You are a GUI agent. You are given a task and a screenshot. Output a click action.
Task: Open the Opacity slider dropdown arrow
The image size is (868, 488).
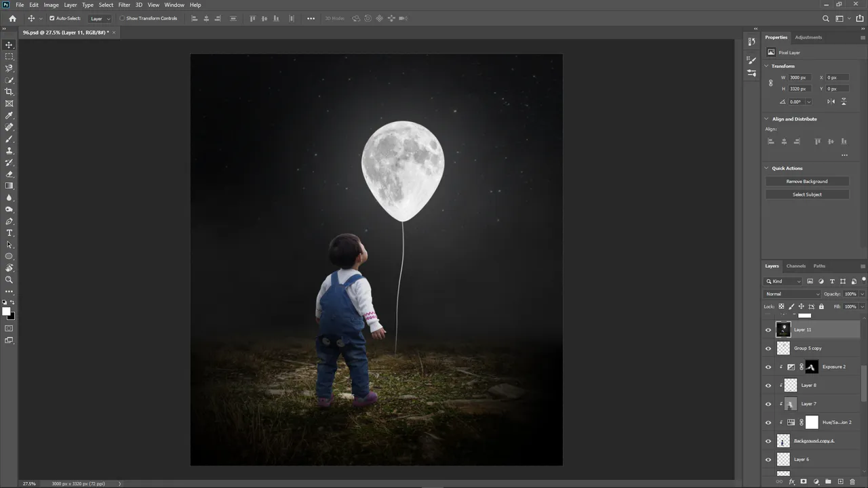[862, 294]
